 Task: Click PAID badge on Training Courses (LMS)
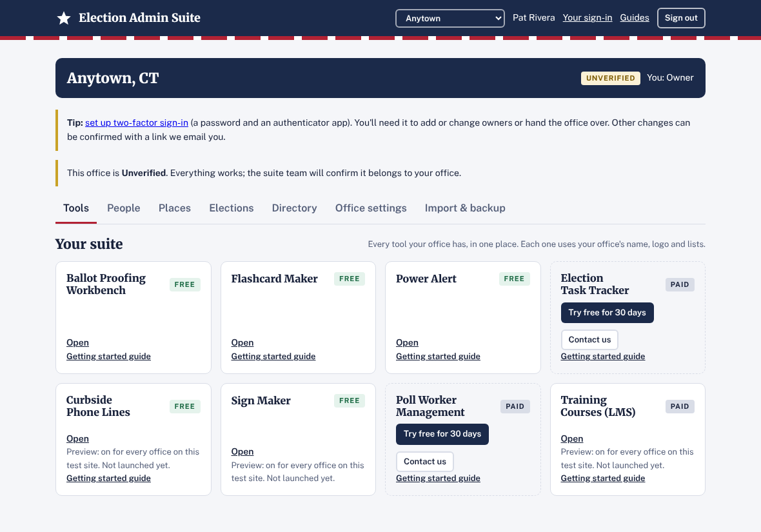tap(680, 406)
